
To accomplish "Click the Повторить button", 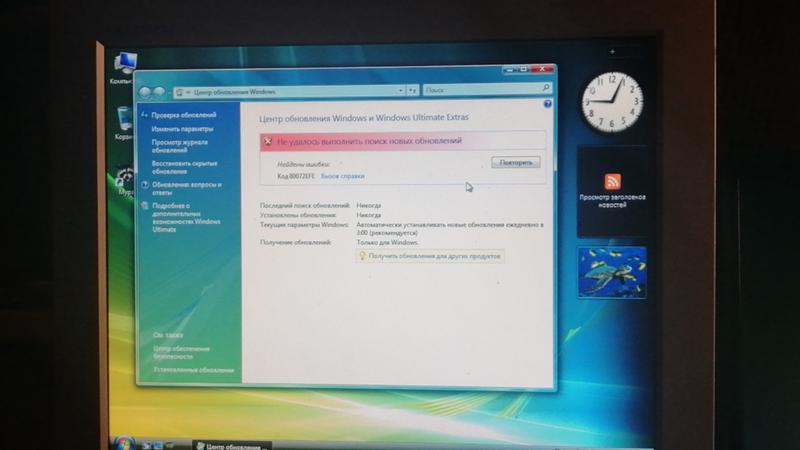I will click(516, 163).
